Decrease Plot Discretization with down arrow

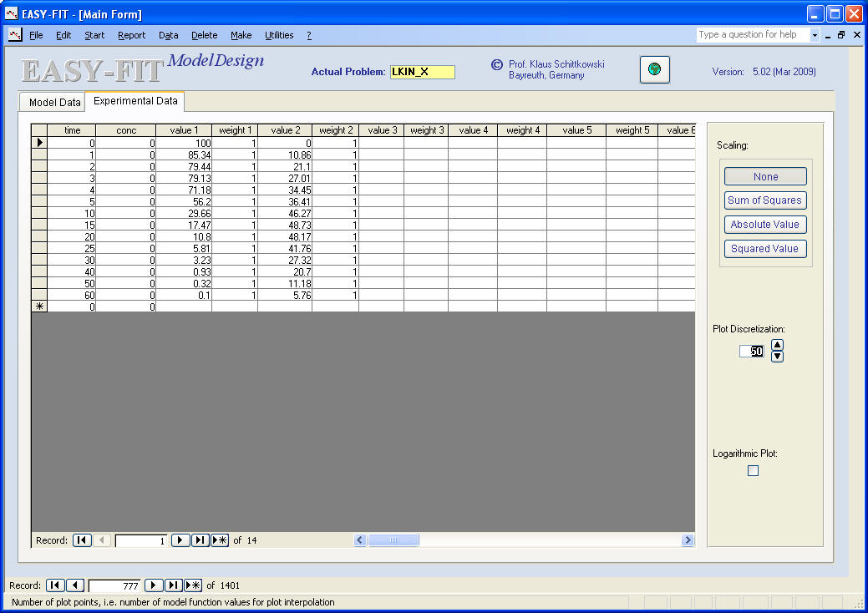[777, 357]
